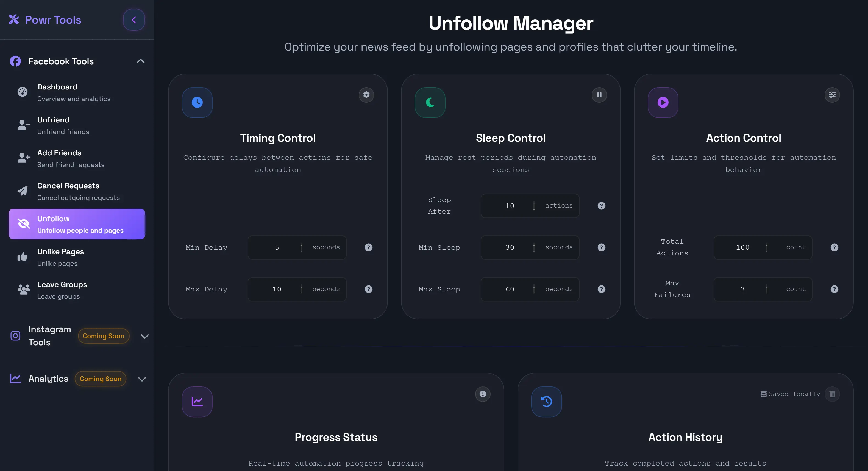Image resolution: width=868 pixels, height=471 pixels.
Task: Go to Add Friends page
Action: tap(77, 158)
